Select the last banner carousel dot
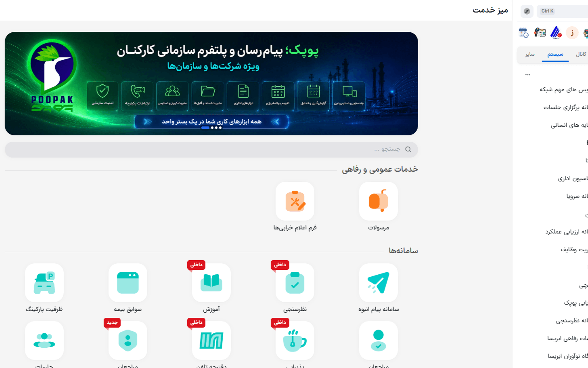Screen dimensions: 588x368 pos(220,128)
